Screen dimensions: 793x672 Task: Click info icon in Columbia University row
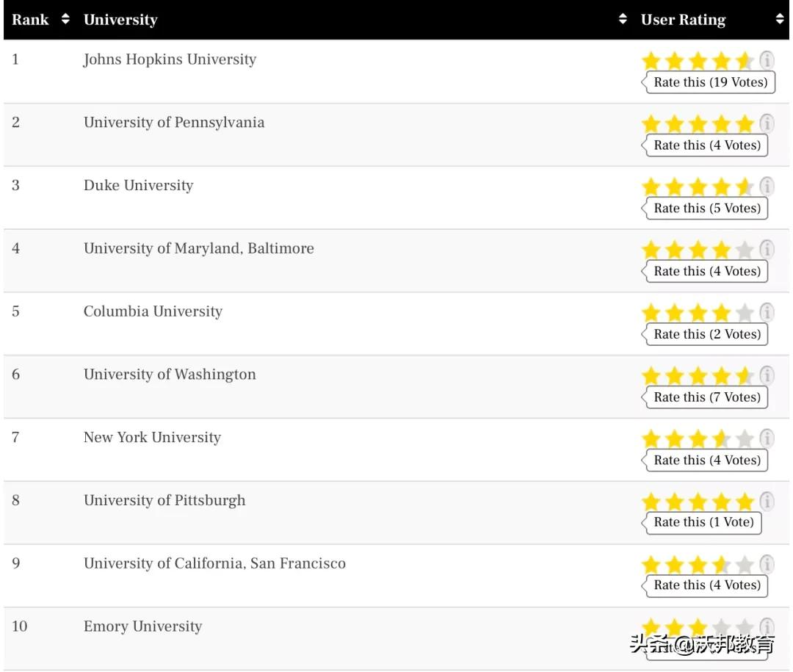(767, 313)
